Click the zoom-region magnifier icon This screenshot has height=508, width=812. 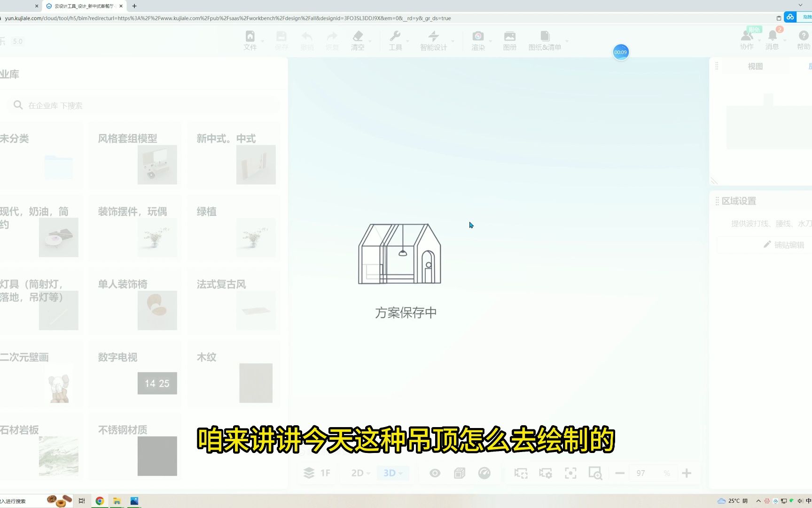[x=595, y=473]
